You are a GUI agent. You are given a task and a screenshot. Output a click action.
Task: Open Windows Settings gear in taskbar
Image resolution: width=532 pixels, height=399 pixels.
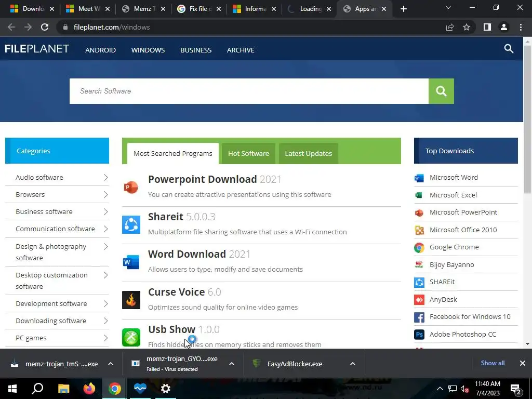click(165, 388)
